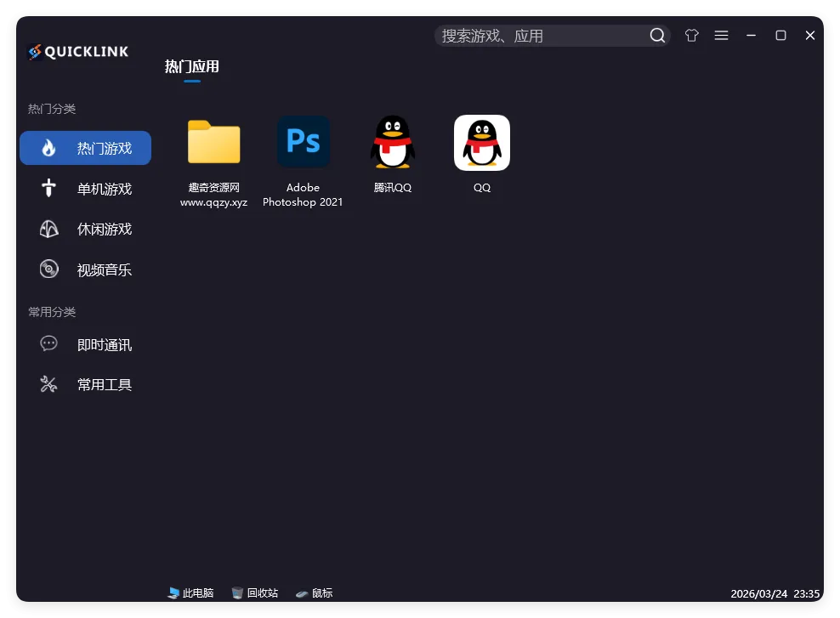The height and width of the screenshot is (618, 840).
Task: Open the 即时通讯 chat bubble icon
Action: [48, 343]
